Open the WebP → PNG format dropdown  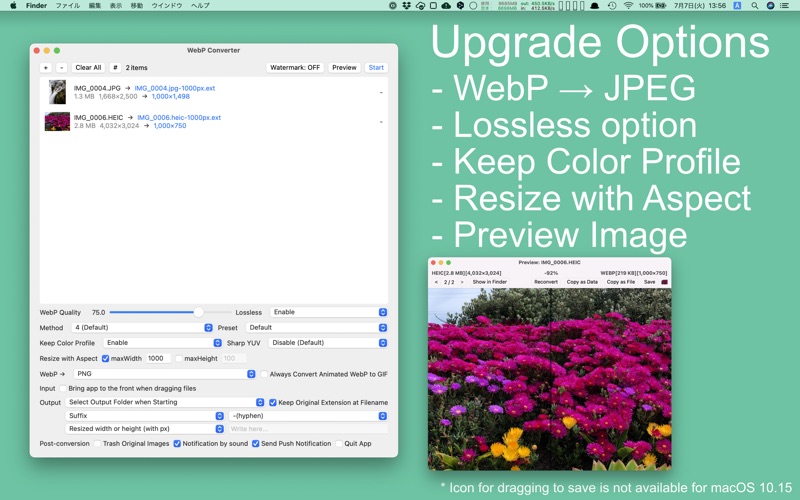tap(164, 374)
